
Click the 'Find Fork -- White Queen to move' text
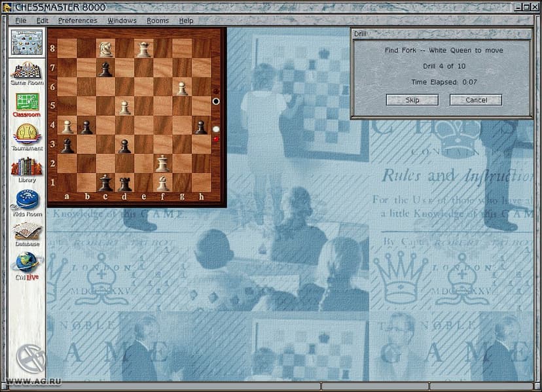pyautogui.click(x=444, y=50)
